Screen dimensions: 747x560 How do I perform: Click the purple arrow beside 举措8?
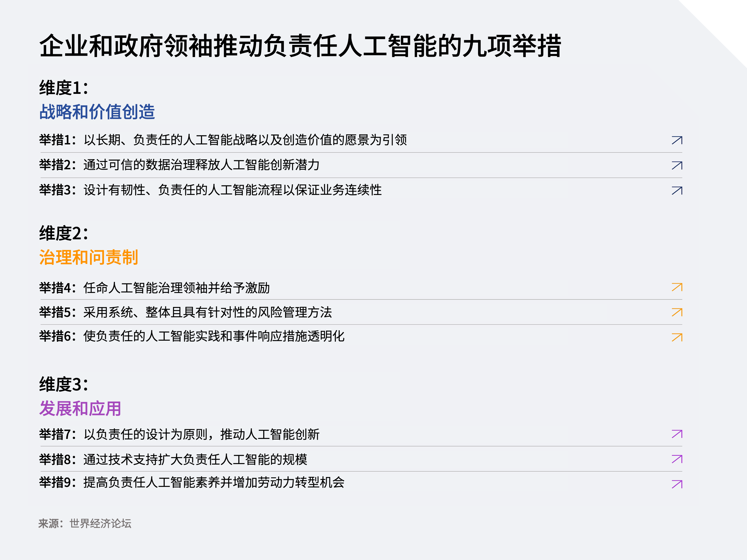(x=677, y=459)
